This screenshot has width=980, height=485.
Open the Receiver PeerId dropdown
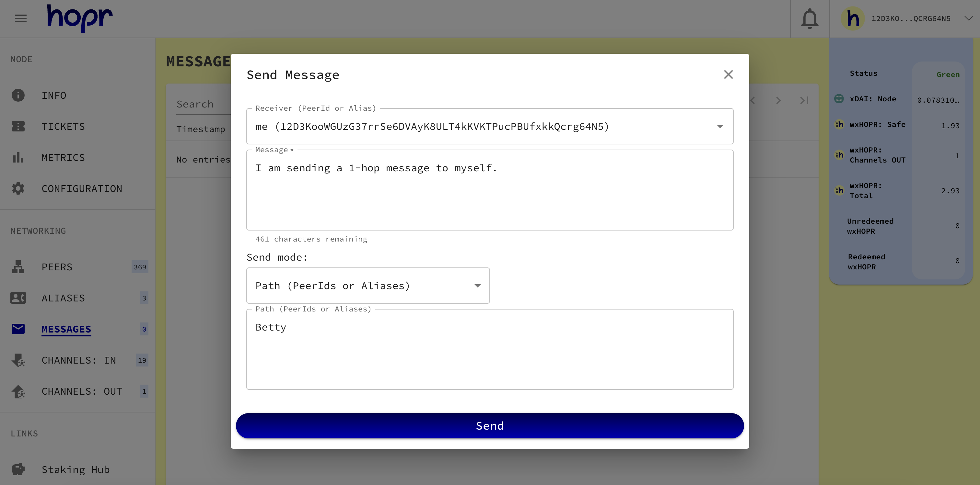tap(490, 127)
